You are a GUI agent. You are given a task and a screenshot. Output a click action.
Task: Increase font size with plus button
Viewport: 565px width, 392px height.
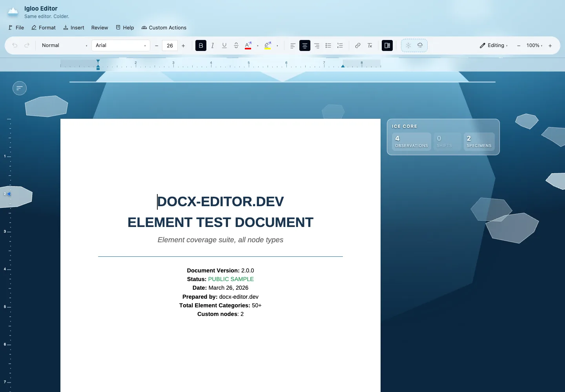click(183, 45)
